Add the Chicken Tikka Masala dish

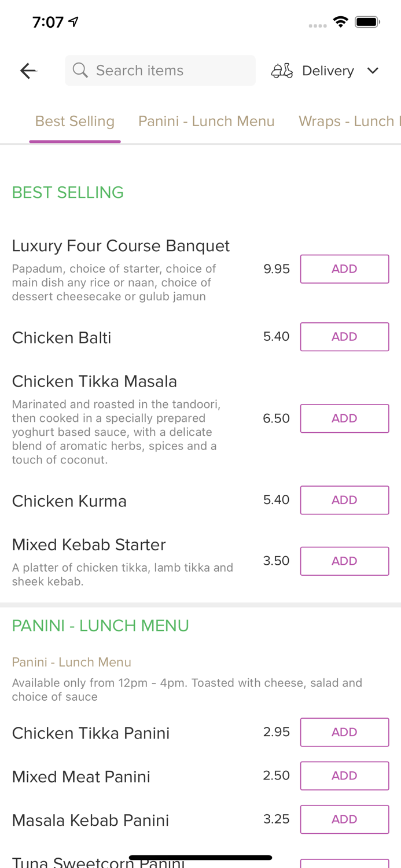coord(344,418)
